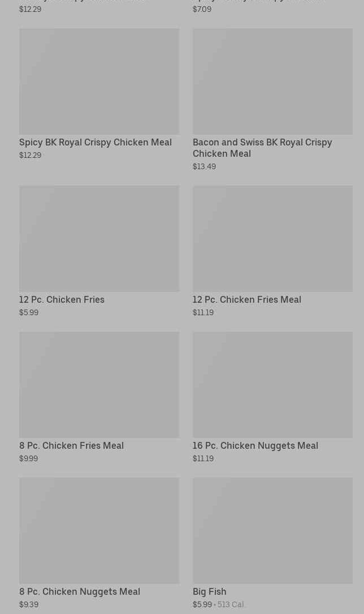This screenshot has width=364, height=614.
Task: Open the 8 Pc. Chicken Nuggets Meal title
Action: click(x=80, y=592)
